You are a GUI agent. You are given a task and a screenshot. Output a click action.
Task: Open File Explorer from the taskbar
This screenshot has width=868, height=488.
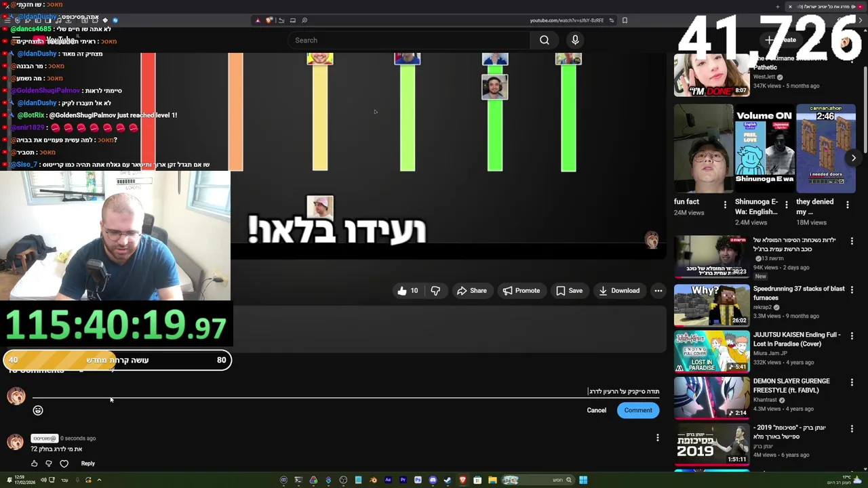tap(492, 480)
